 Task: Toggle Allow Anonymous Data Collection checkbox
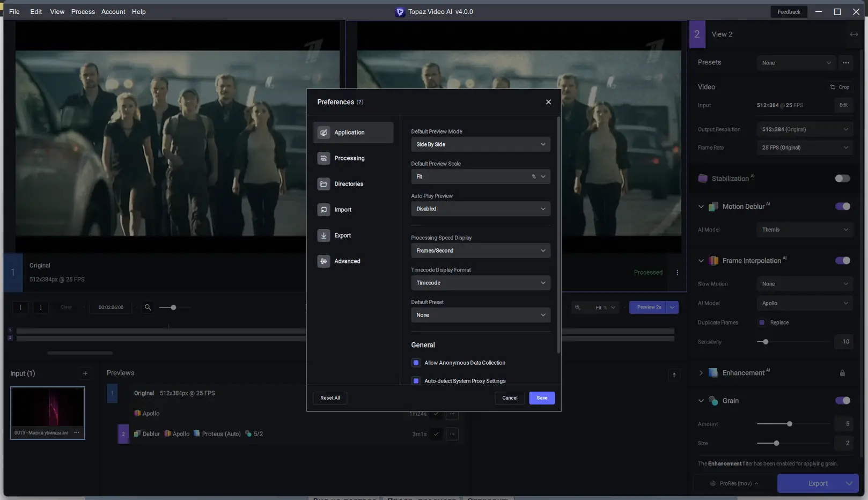(416, 363)
